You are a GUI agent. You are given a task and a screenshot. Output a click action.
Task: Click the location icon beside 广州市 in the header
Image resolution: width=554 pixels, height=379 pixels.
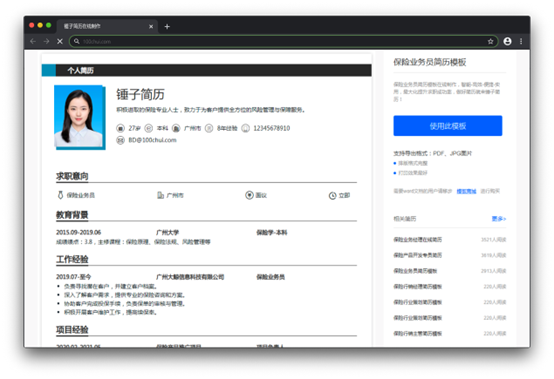176,128
